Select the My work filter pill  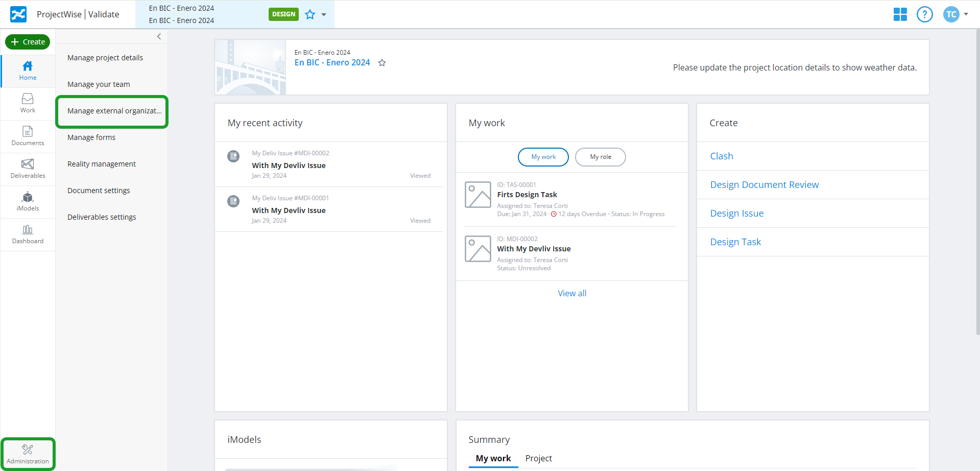pyautogui.click(x=543, y=157)
